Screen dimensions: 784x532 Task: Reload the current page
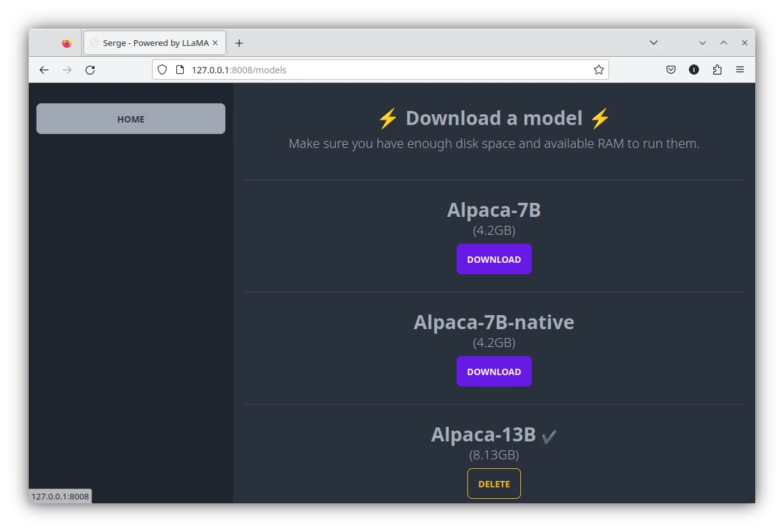click(x=90, y=70)
